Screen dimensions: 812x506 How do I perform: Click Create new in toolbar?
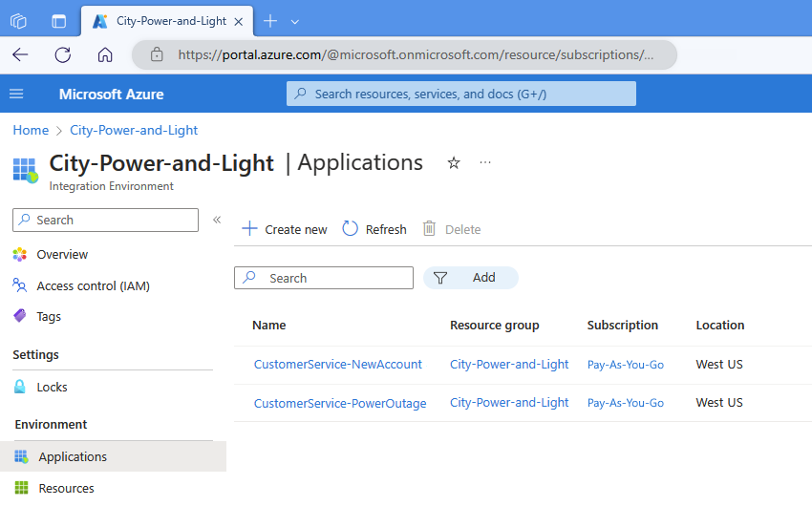tap(285, 229)
